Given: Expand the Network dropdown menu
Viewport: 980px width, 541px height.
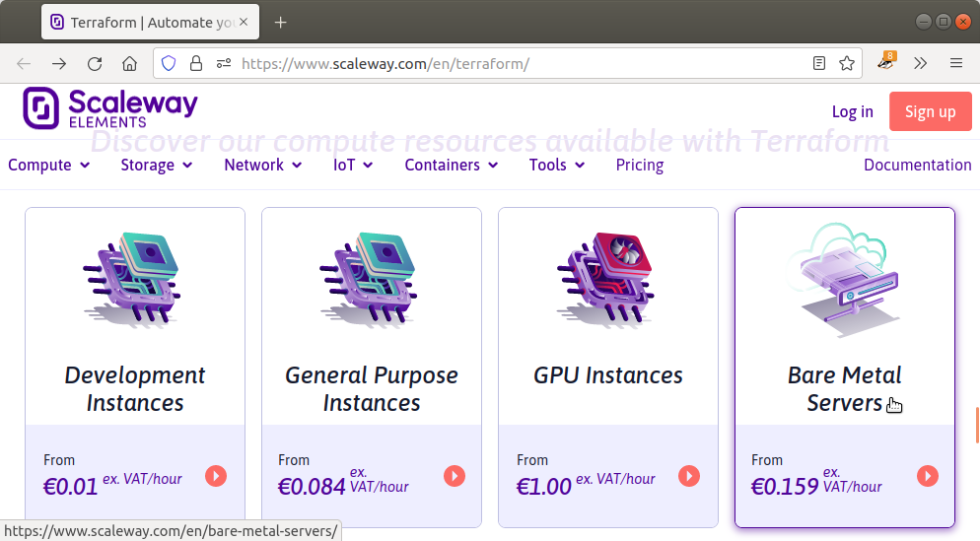Looking at the screenshot, I should pyautogui.click(x=263, y=165).
